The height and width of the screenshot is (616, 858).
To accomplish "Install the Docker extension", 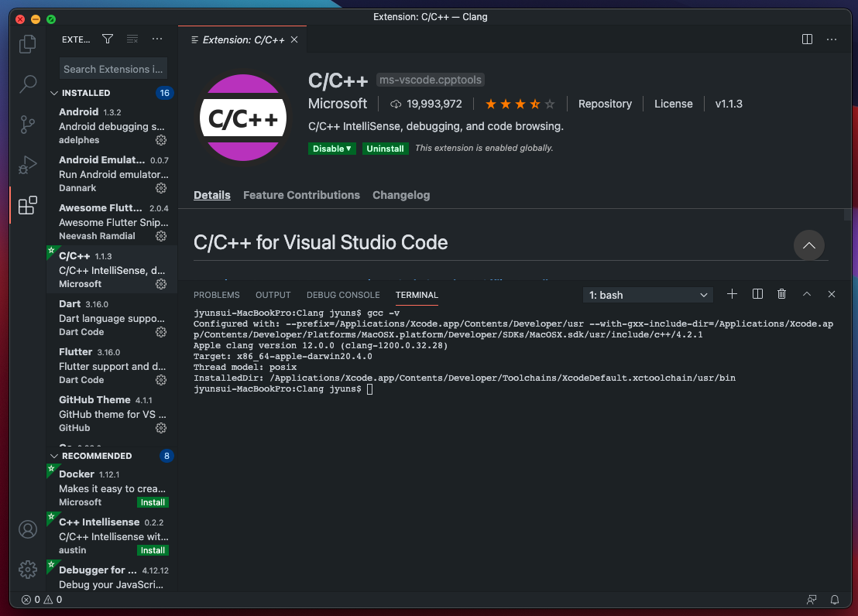I will click(x=153, y=502).
